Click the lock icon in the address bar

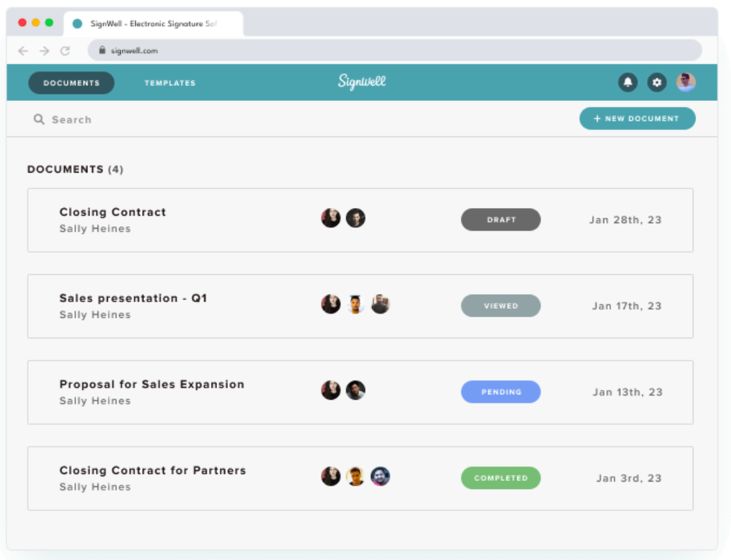(101, 50)
